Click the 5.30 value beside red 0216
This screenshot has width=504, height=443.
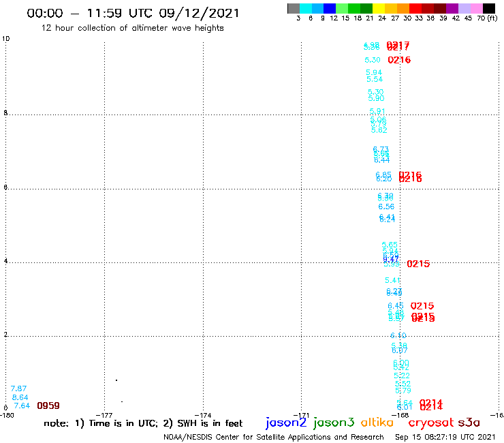coord(373,60)
